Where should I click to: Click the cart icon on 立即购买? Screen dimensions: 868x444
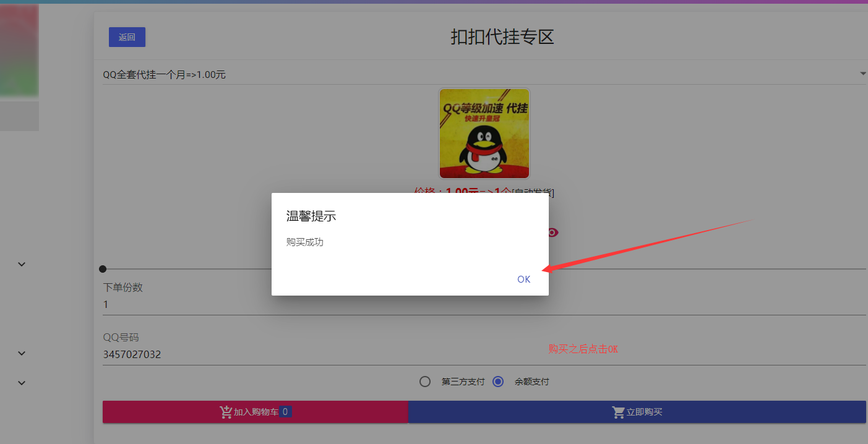(618, 412)
